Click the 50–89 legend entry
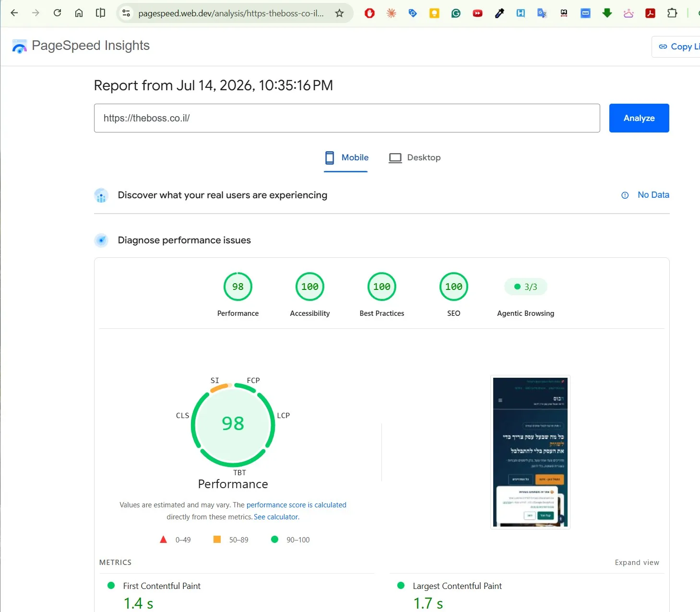 231,540
